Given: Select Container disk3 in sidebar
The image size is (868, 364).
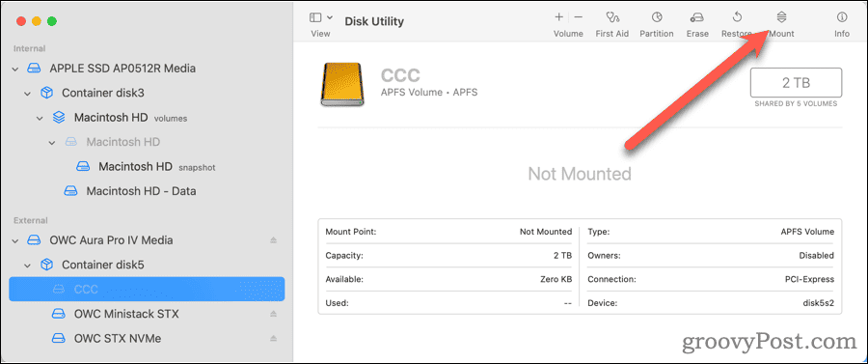Looking at the screenshot, I should (103, 93).
